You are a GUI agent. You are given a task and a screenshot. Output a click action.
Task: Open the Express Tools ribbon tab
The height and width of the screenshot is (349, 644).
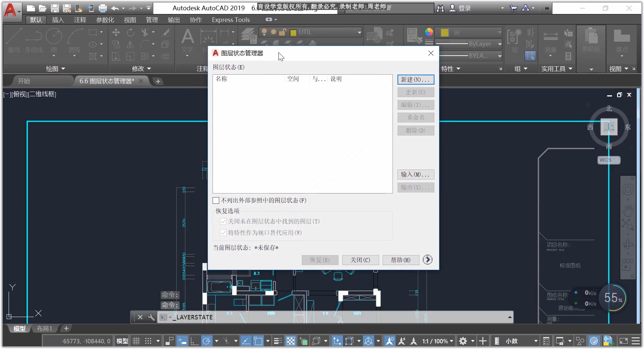point(231,20)
